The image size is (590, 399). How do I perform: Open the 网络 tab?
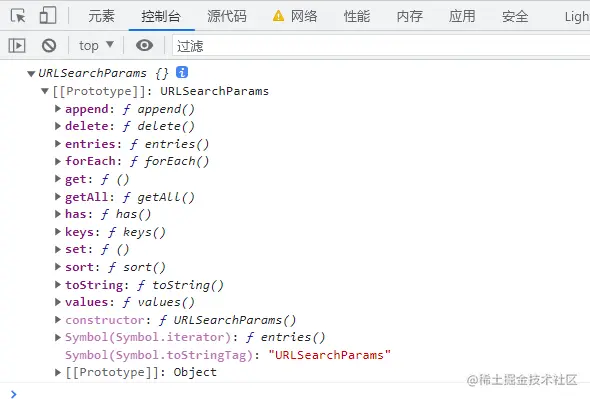[304, 16]
